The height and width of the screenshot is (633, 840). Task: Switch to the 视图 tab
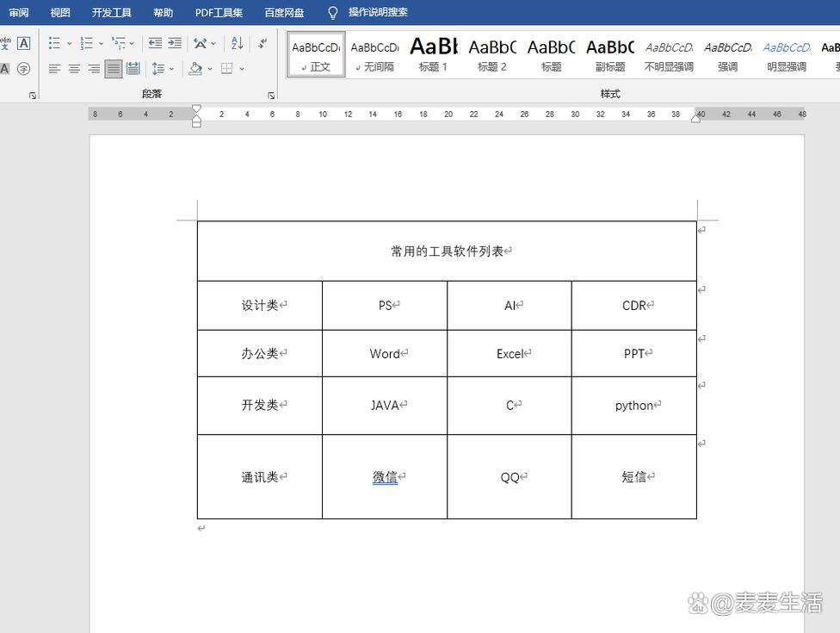(x=60, y=12)
